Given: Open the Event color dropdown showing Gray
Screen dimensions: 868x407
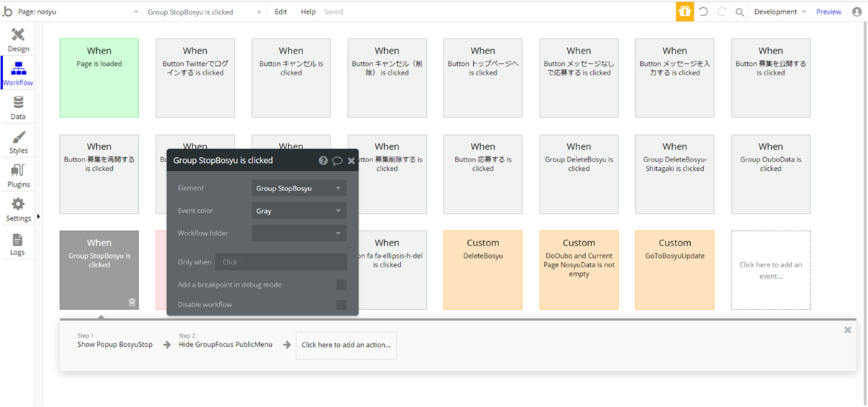Looking at the screenshot, I should [x=299, y=211].
